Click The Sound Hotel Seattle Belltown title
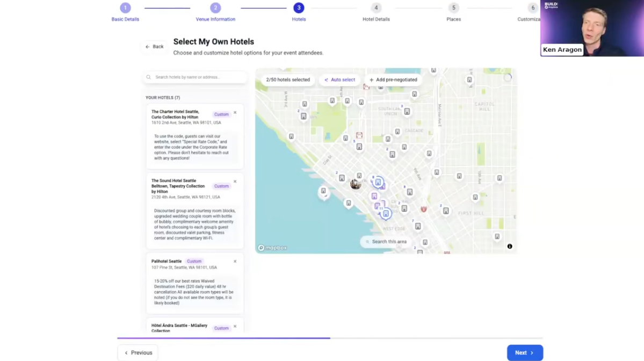This screenshot has height=361, width=644. tap(178, 186)
